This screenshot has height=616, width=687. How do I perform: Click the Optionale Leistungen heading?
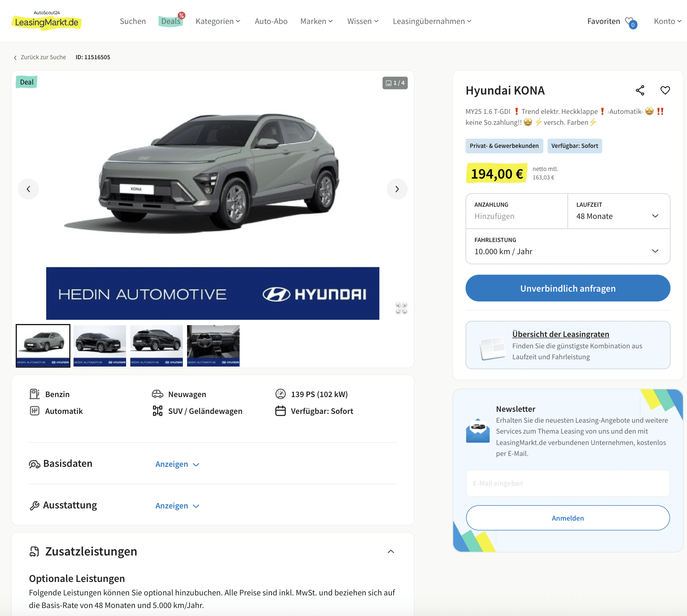point(77,579)
